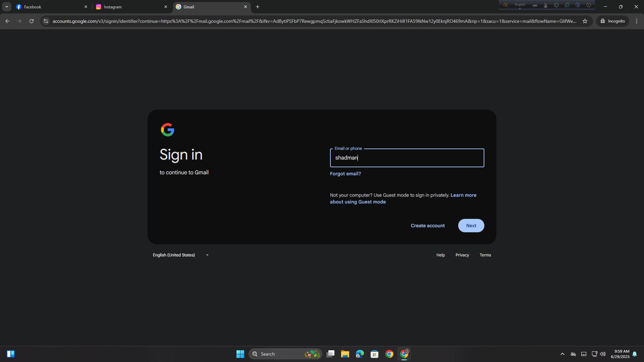Open first Chrome icon on taskbar
The height and width of the screenshot is (362, 644).
click(x=389, y=354)
